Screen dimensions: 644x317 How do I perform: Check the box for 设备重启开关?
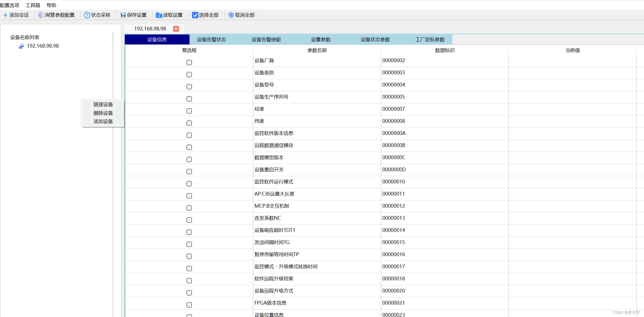[189, 172]
